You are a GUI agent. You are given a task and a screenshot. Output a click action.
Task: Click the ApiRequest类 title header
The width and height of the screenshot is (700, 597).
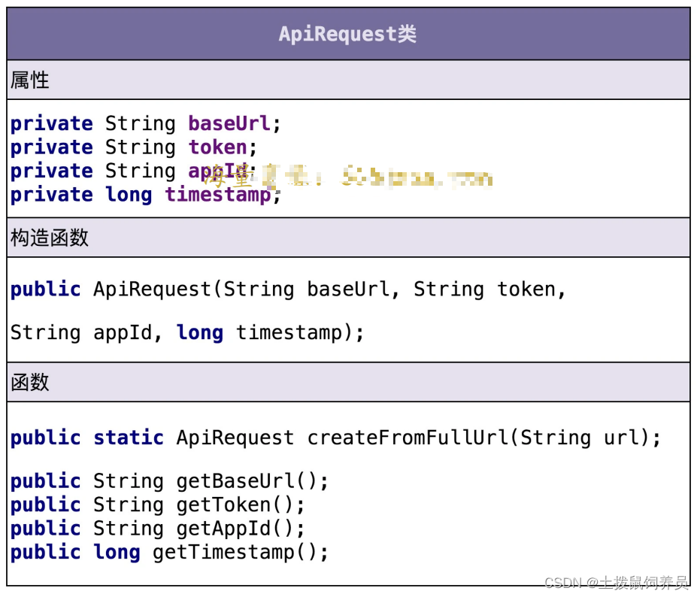tap(347, 34)
